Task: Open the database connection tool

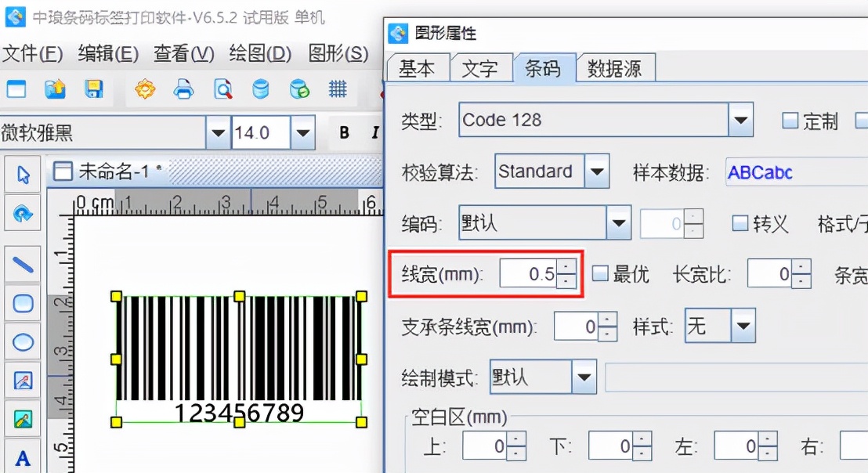Action: tap(261, 89)
